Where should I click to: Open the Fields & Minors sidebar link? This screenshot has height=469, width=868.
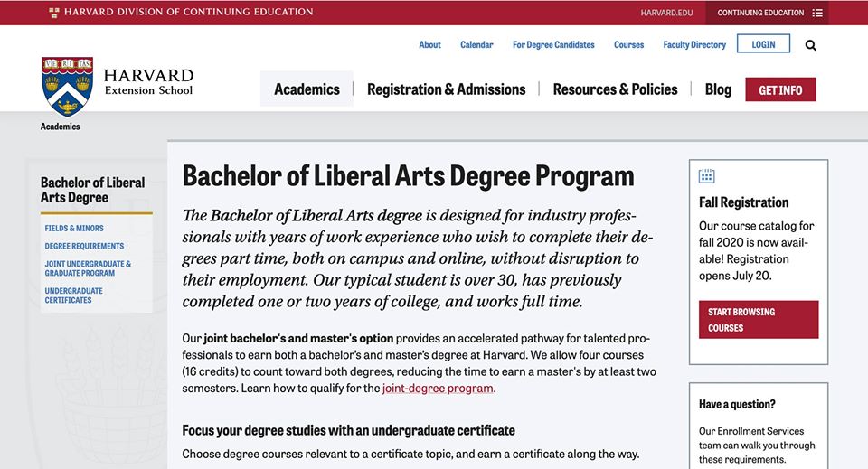coord(74,229)
